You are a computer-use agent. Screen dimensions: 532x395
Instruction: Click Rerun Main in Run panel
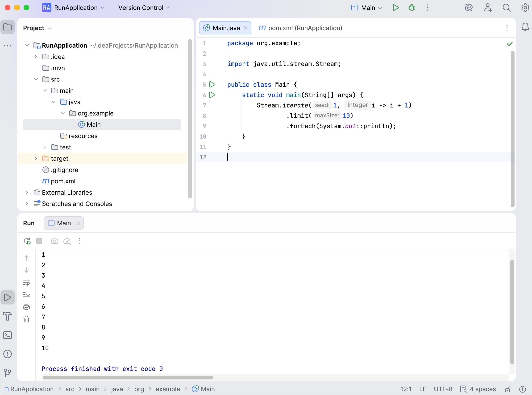click(x=27, y=241)
